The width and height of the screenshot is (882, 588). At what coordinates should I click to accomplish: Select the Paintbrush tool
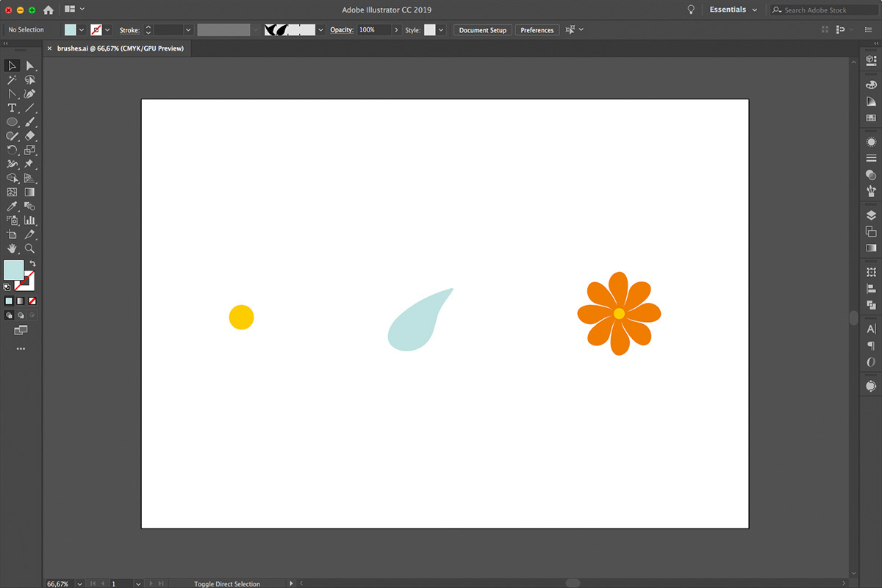pos(30,122)
